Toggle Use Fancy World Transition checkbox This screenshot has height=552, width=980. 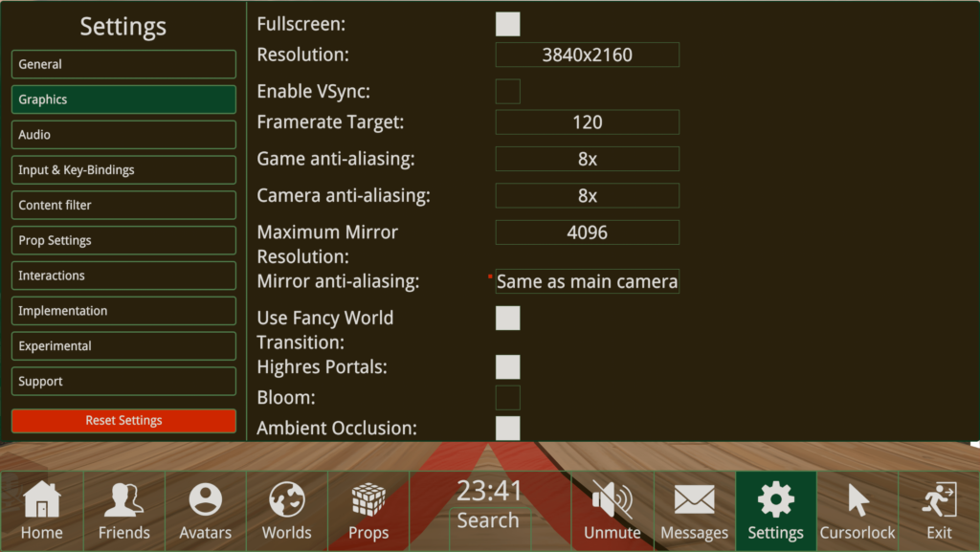pyautogui.click(x=507, y=318)
